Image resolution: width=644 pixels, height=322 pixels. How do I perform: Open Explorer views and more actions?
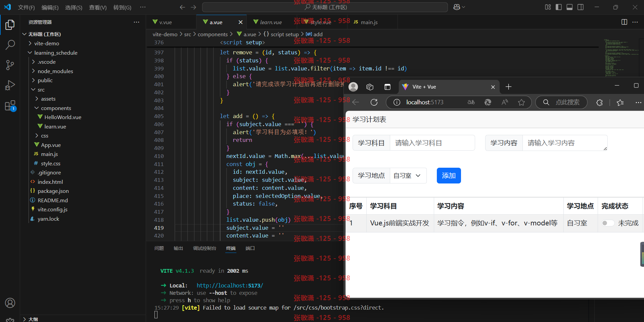click(136, 22)
